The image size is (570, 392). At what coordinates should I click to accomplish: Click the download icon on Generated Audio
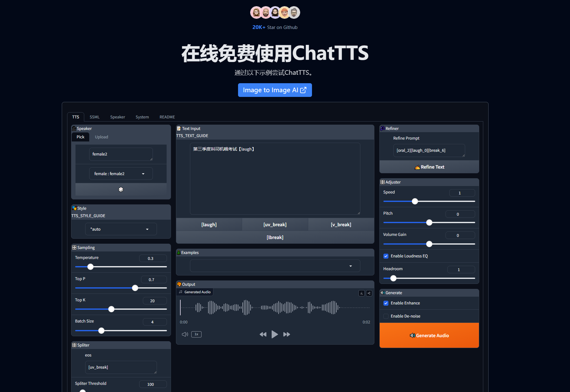(362, 293)
